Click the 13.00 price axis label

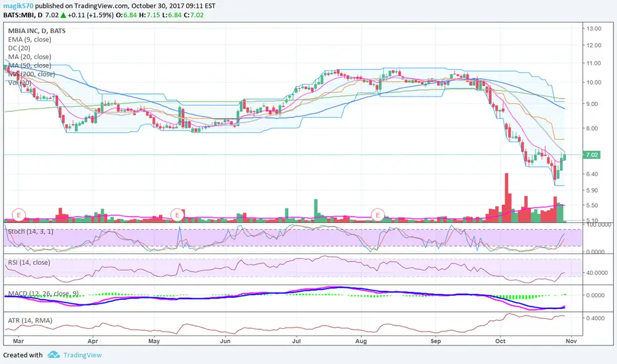[x=594, y=28]
